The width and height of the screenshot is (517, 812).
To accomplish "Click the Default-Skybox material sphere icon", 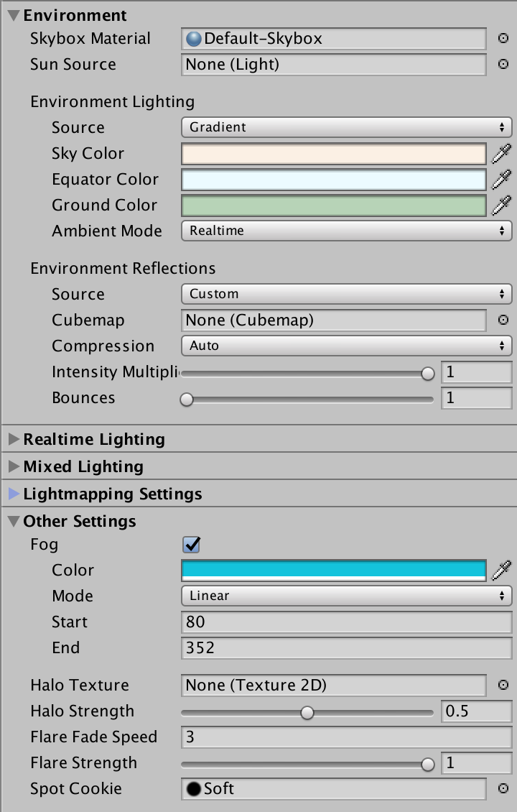I will [194, 39].
